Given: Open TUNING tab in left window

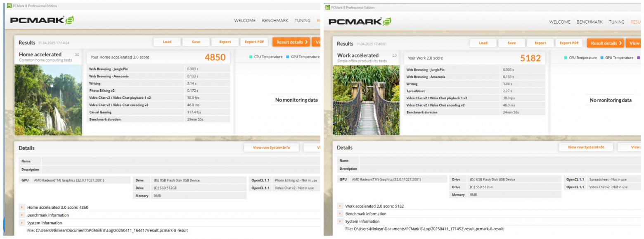Looking at the screenshot, I should pyautogui.click(x=302, y=20).
